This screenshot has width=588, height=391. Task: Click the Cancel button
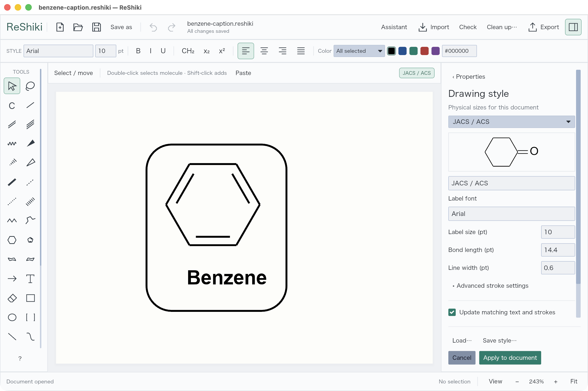point(462,357)
